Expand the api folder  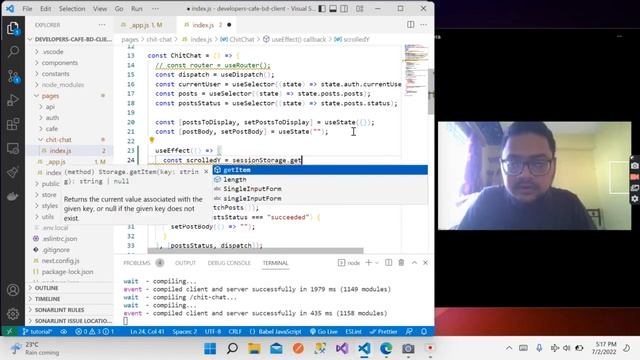point(50,107)
